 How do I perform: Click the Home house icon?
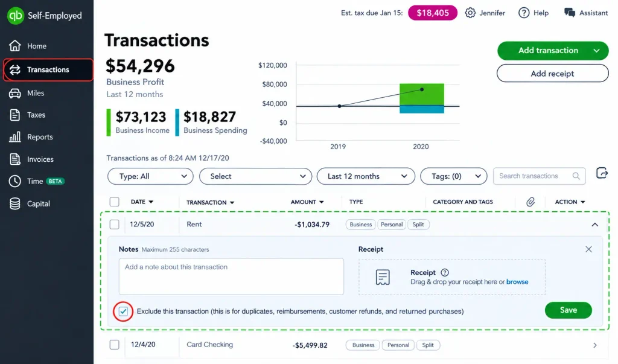(15, 46)
